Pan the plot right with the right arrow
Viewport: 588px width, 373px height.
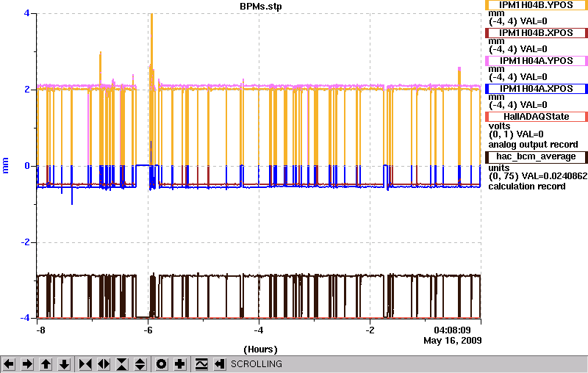pos(27,364)
